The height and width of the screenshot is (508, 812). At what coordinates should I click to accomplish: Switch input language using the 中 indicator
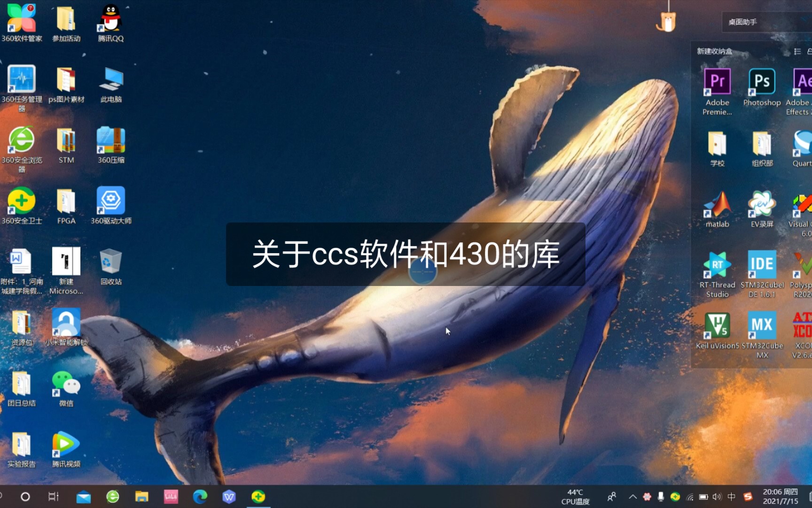click(732, 497)
